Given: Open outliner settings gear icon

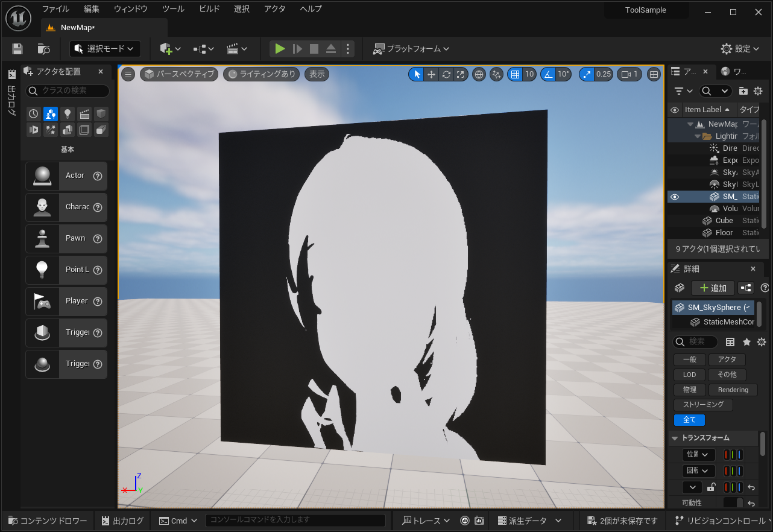Looking at the screenshot, I should (x=758, y=91).
